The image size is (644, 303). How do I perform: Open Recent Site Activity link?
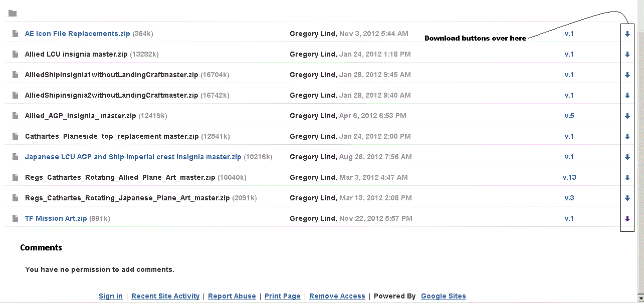[165, 296]
